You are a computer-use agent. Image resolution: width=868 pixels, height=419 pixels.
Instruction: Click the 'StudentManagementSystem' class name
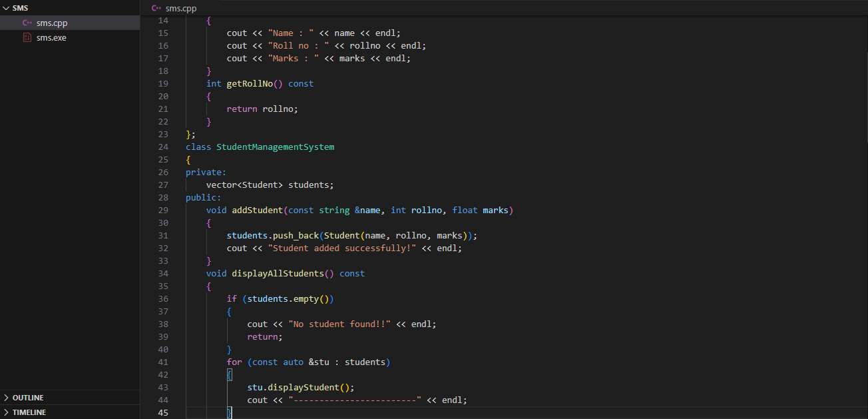275,147
